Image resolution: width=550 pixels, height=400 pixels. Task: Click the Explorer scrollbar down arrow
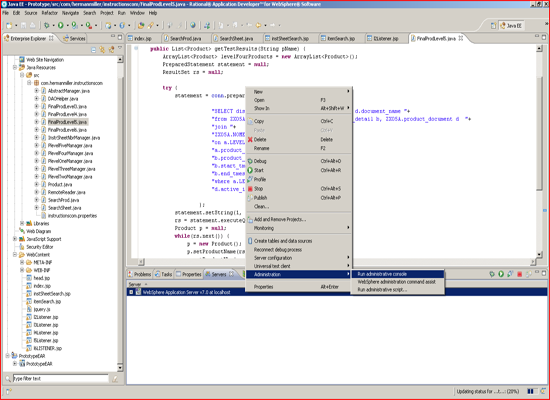pyautogui.click(x=120, y=368)
